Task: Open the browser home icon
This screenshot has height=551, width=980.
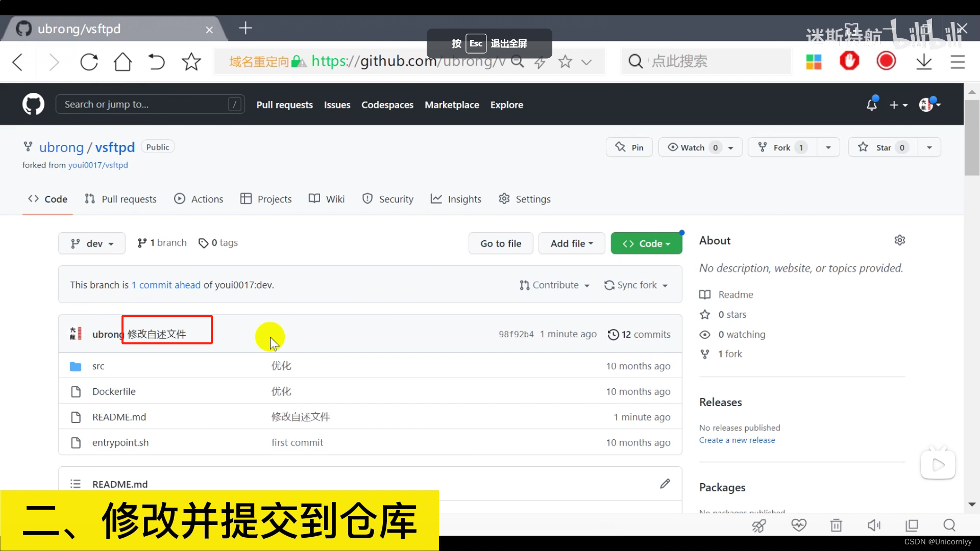Action: pyautogui.click(x=122, y=62)
